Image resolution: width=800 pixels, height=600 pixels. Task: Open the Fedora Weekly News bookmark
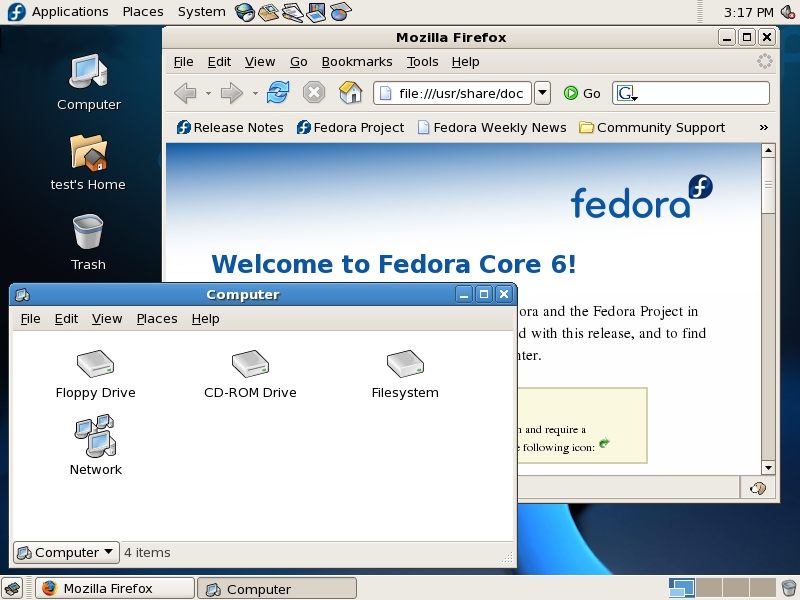click(492, 127)
